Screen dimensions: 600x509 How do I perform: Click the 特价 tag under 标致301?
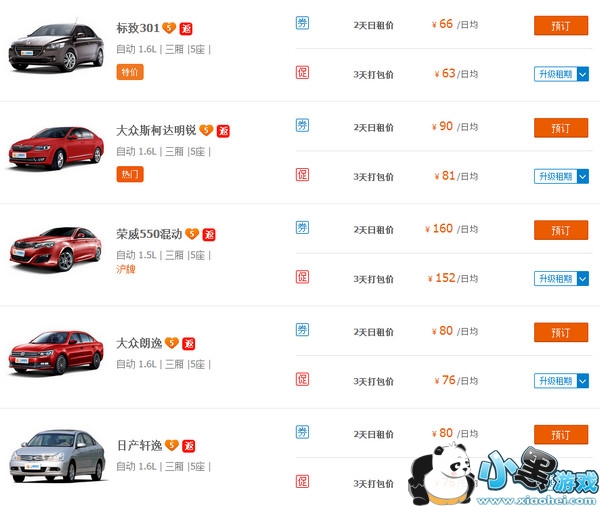point(130,72)
